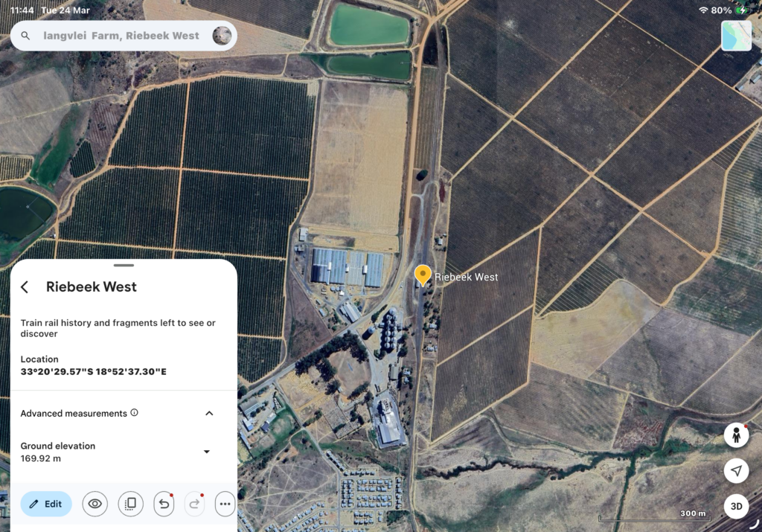Screen dimensions: 762x532
Task: Switch map style via layers thumbnail
Action: (x=736, y=36)
